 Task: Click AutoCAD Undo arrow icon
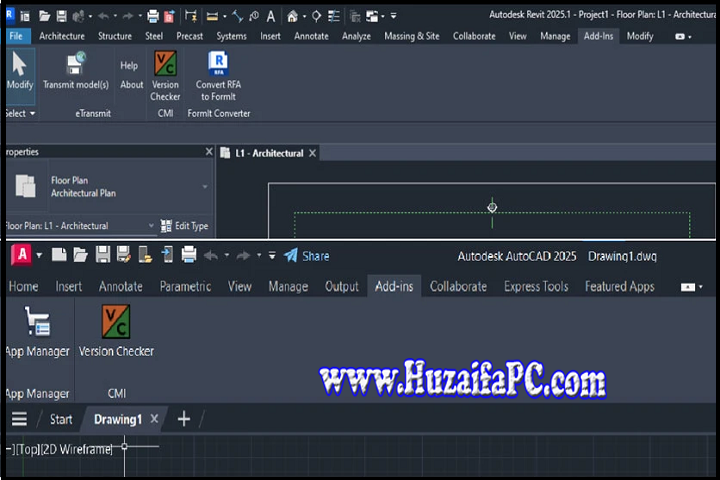point(211,255)
